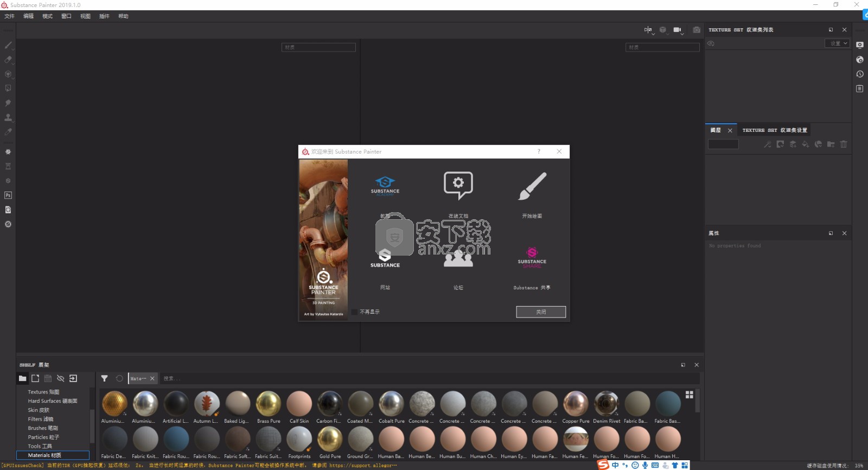The height and width of the screenshot is (470, 868).
Task: Toggle the shelf folder view icon
Action: [x=22, y=378]
